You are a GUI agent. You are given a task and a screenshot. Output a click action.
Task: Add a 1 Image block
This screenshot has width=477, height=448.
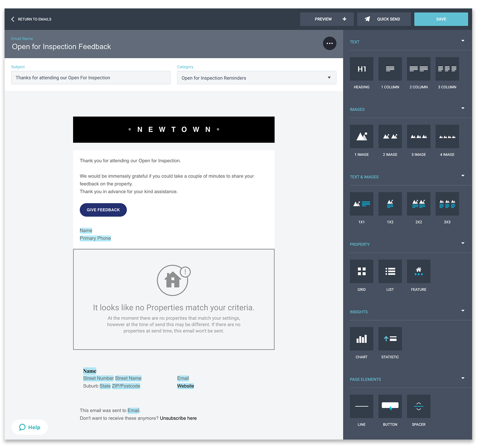coord(361,136)
